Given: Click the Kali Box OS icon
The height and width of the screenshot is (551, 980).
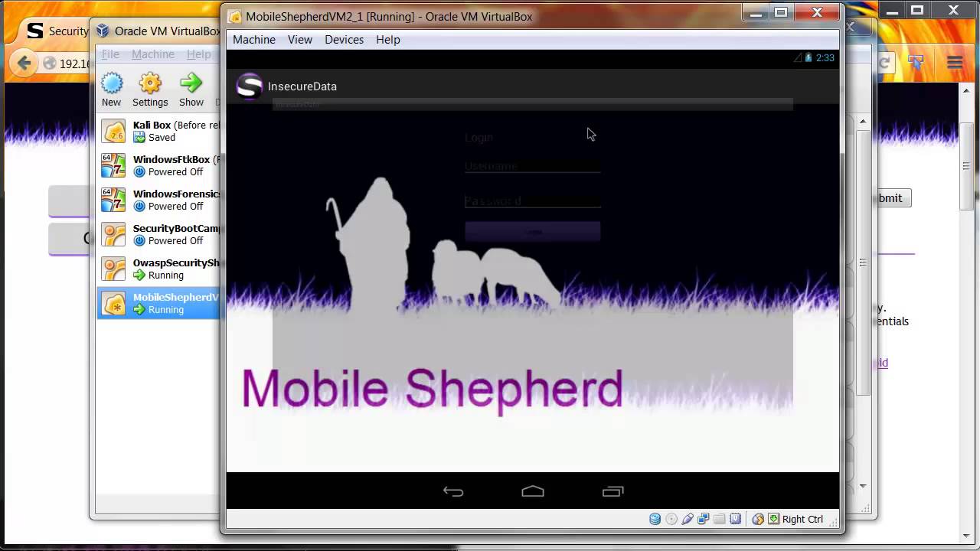Looking at the screenshot, I should (114, 132).
